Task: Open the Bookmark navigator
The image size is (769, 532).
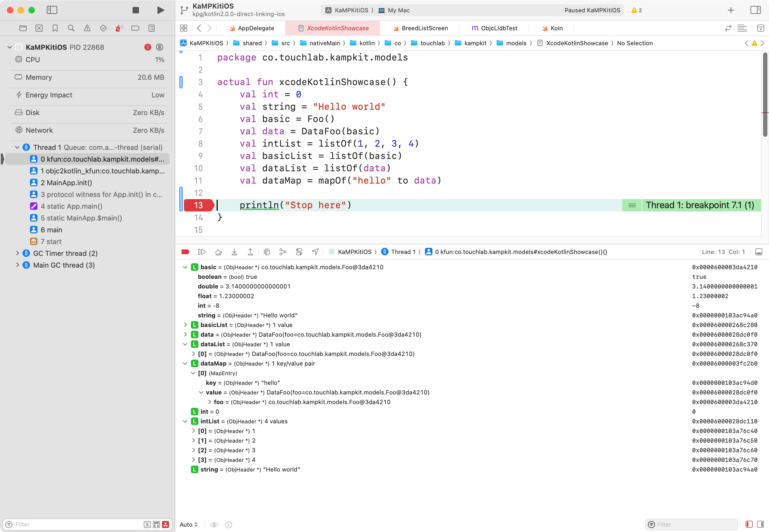Action: point(55,28)
